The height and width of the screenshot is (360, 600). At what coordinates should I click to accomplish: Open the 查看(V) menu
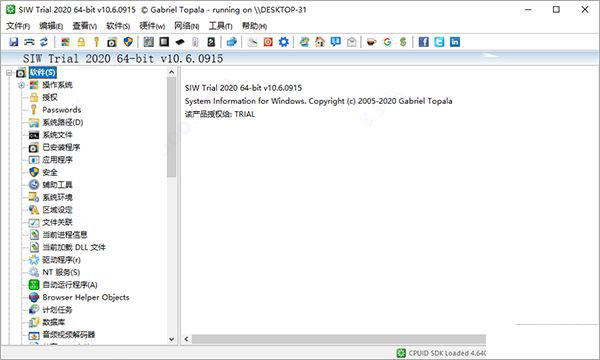point(85,26)
